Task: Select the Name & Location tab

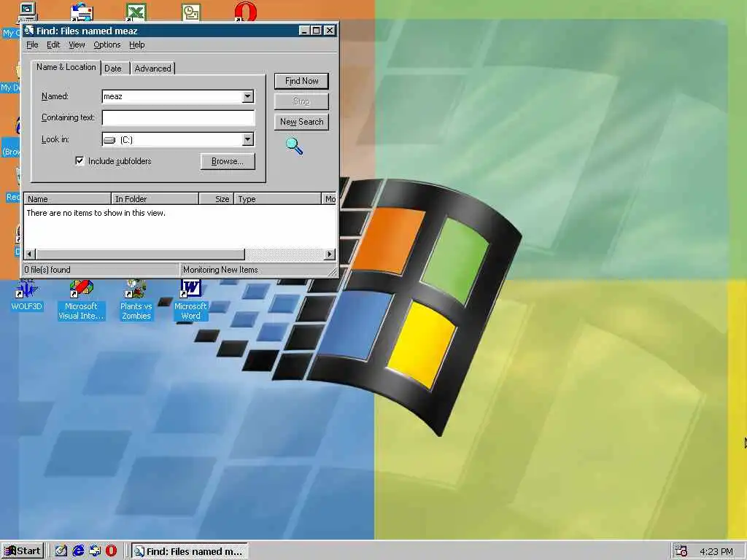Action: [x=66, y=67]
